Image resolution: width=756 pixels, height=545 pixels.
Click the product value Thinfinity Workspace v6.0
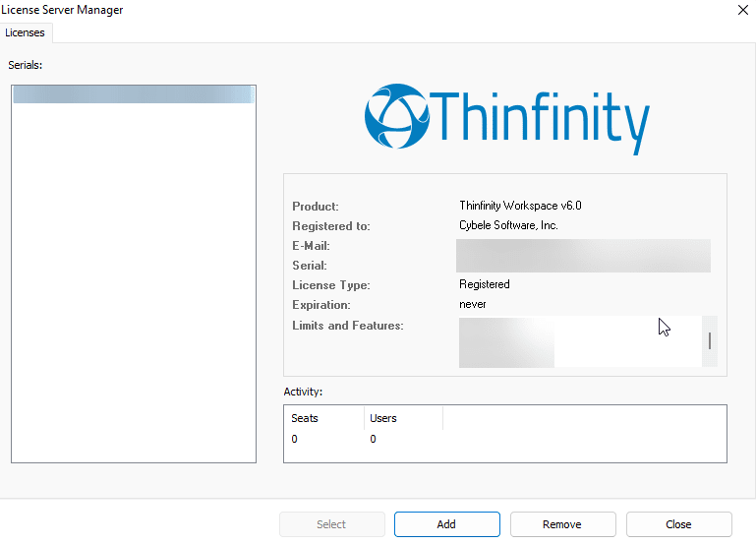click(520, 206)
